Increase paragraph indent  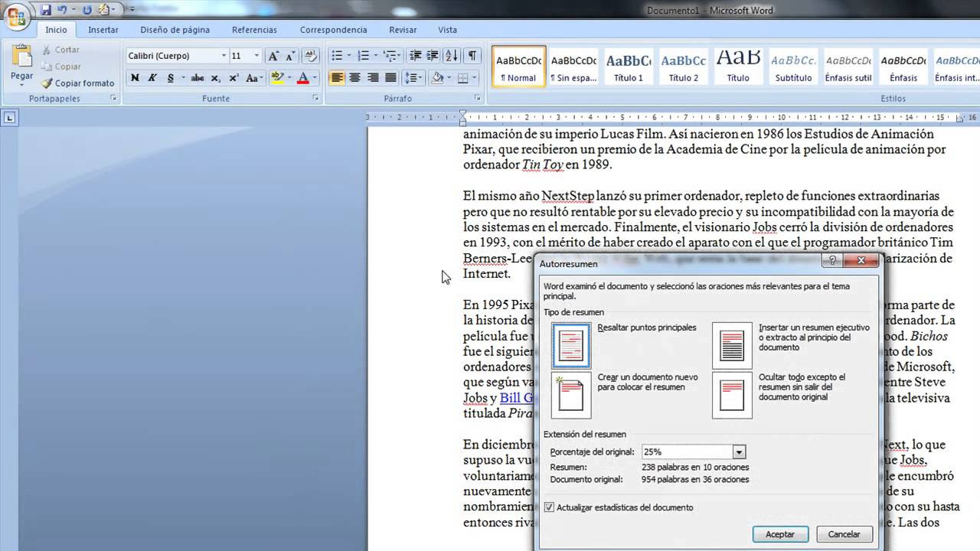(x=433, y=56)
